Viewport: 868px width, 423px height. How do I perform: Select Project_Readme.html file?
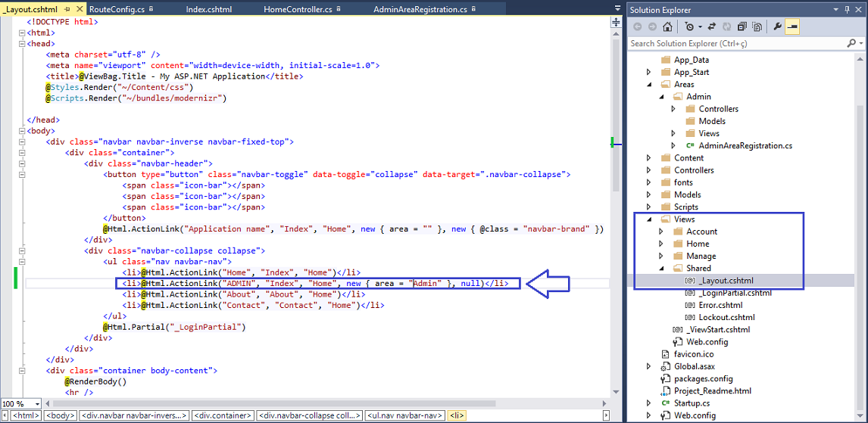[713, 391]
